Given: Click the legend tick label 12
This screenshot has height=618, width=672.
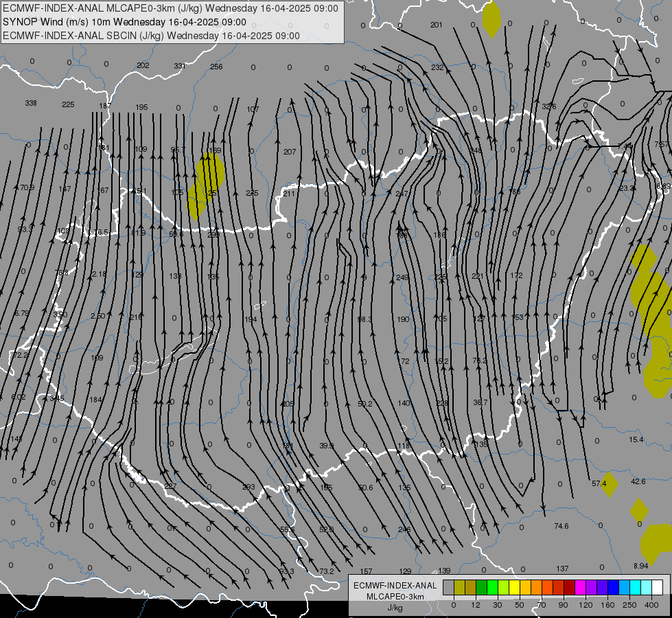Looking at the screenshot, I should point(475,605).
